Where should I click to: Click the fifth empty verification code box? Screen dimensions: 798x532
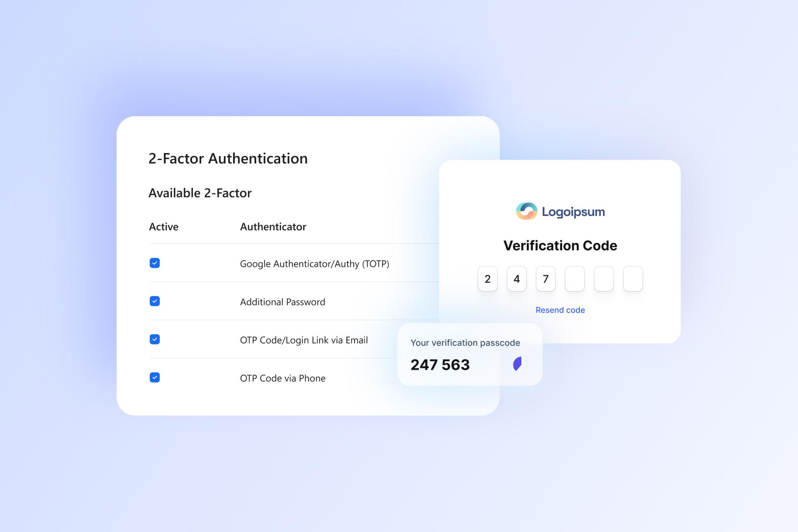(604, 279)
